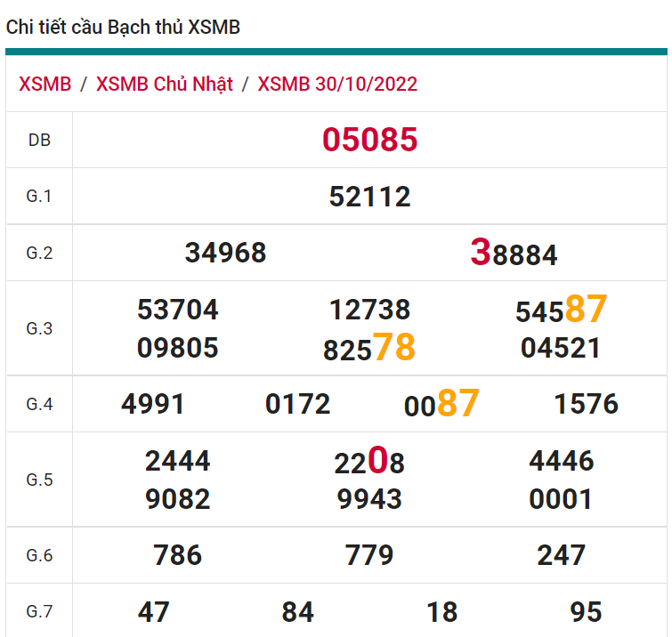Select the G.3 number 53704

click(x=177, y=310)
